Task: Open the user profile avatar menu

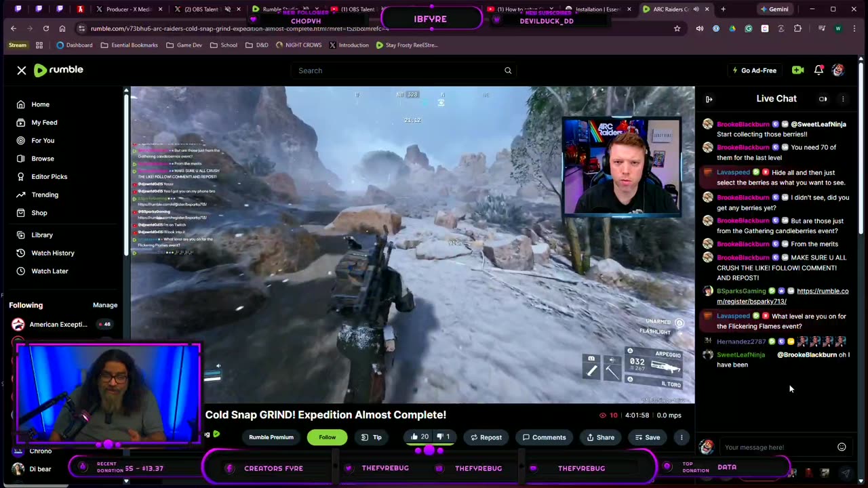Action: click(838, 70)
